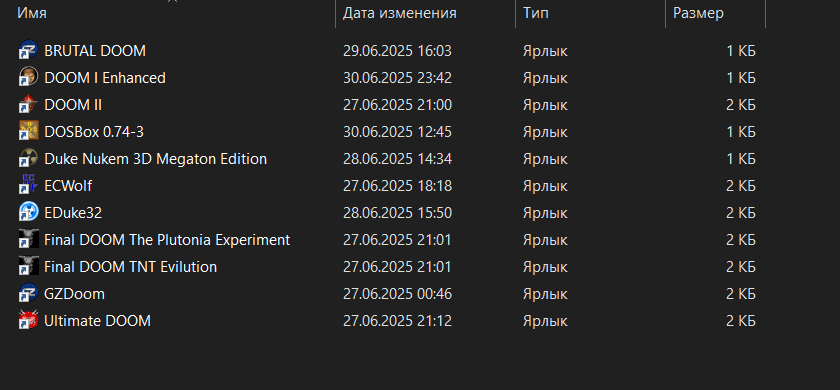Select the EDuke32 blue radiation icon

tap(28, 213)
